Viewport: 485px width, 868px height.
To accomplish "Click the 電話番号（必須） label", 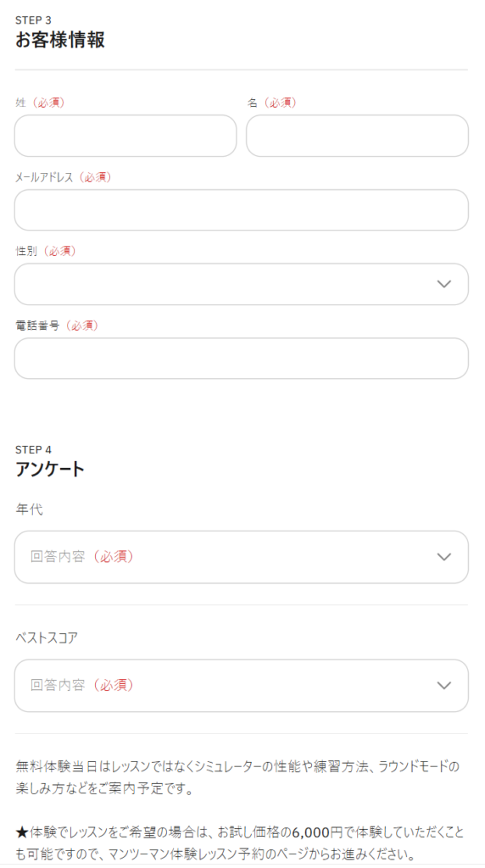I will tap(57, 325).
